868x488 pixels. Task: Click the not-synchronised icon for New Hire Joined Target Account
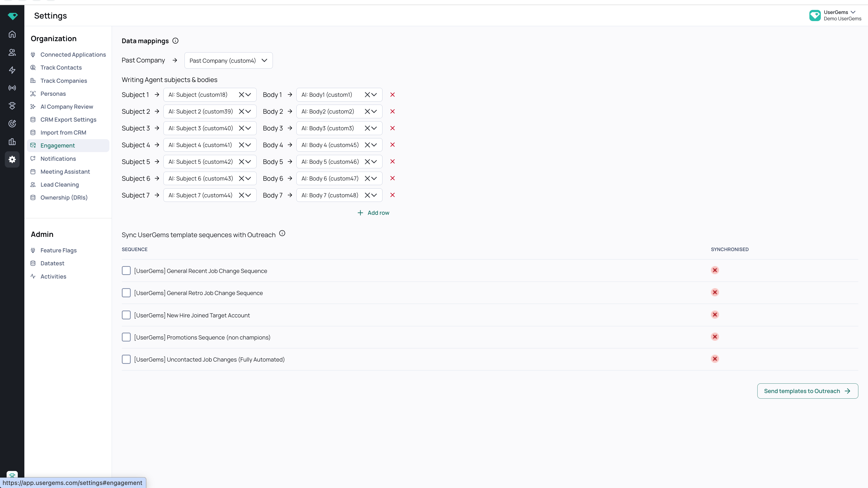click(715, 315)
